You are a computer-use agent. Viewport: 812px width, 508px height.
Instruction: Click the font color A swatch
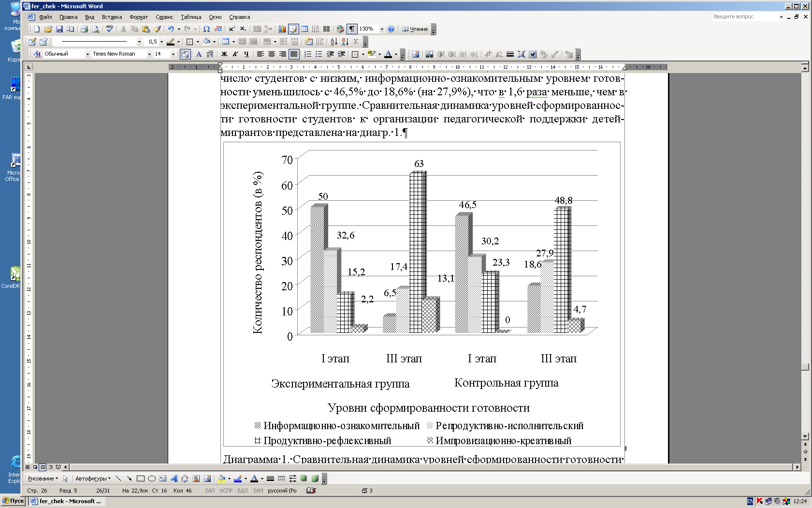pos(388,54)
